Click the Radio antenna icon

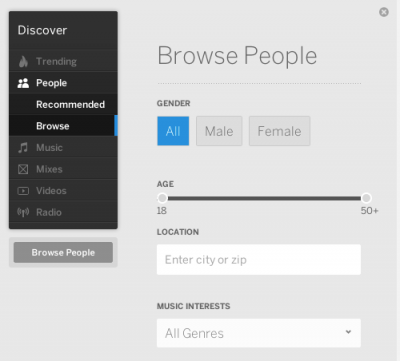click(23, 212)
